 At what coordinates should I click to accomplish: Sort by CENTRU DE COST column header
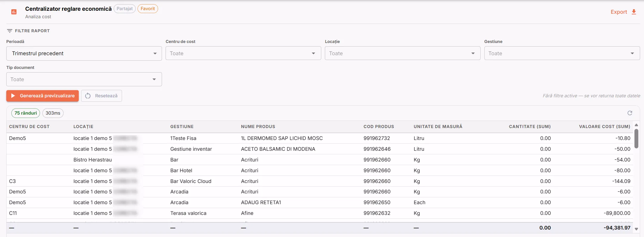[x=29, y=127]
